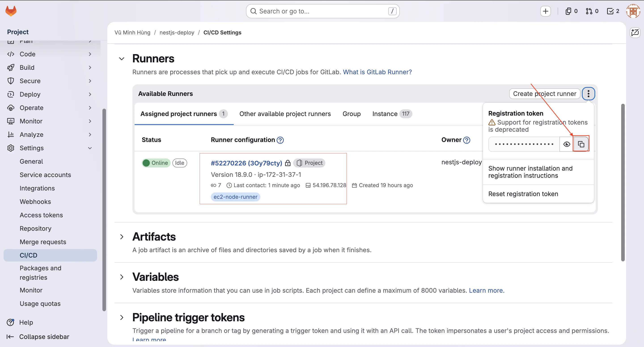
Task: Switch to the Group runners tab
Action: [352, 114]
